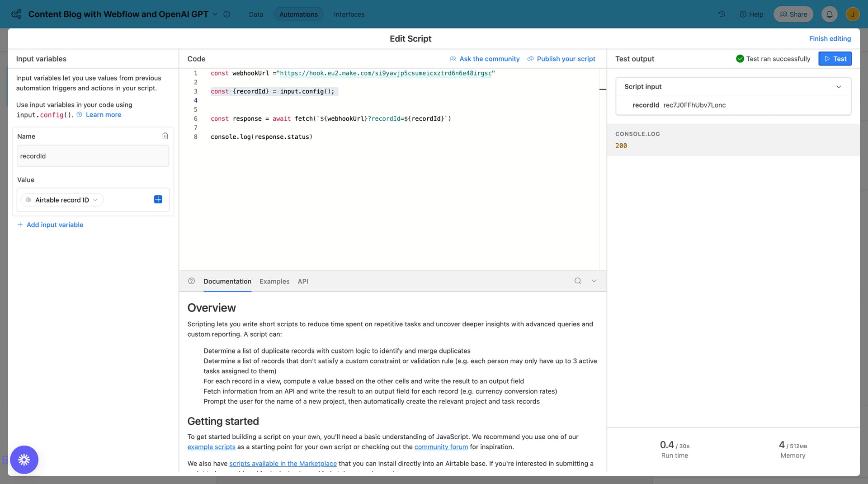Viewport: 868px width, 484px height.
Task: Expand the base name dropdown chevron
Action: (x=215, y=14)
